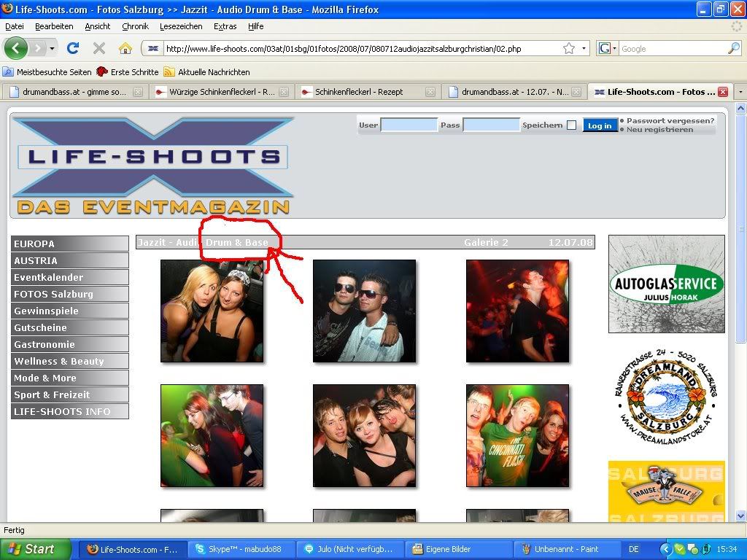Open the Wellness & Beauty navigation item

coord(69,361)
